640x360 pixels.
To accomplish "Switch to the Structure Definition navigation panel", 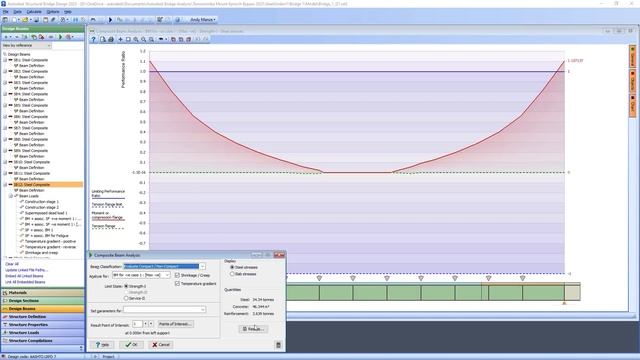I will [x=42, y=317].
